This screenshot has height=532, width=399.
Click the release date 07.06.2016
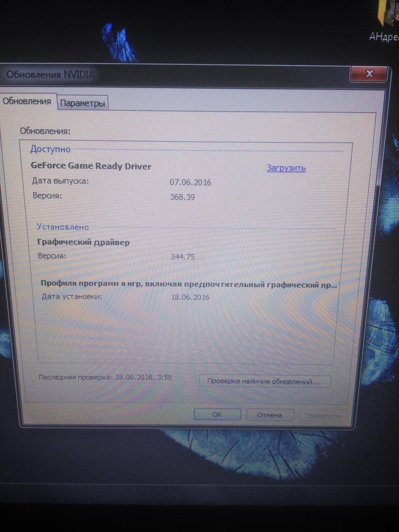tap(191, 182)
